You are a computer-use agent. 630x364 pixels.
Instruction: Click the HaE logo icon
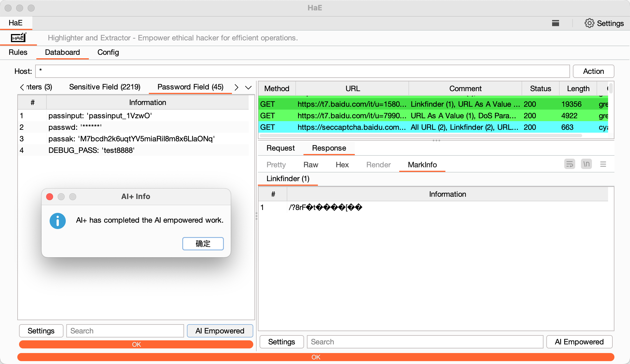[x=18, y=37]
